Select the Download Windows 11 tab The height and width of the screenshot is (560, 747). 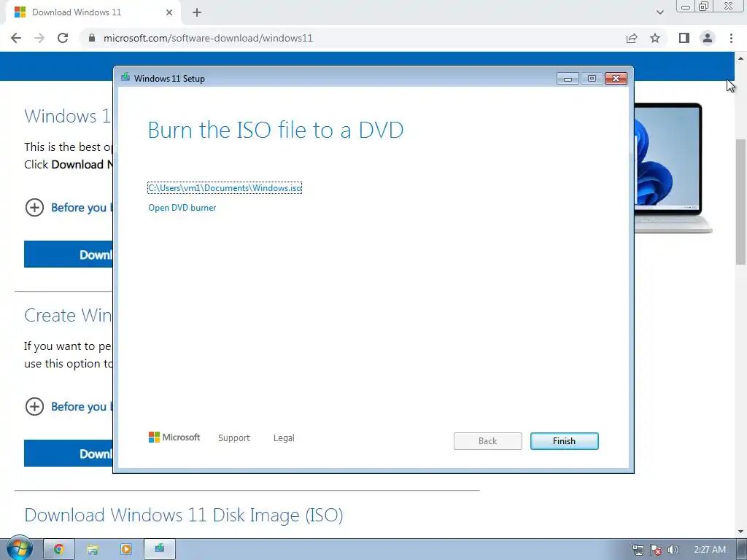93,12
